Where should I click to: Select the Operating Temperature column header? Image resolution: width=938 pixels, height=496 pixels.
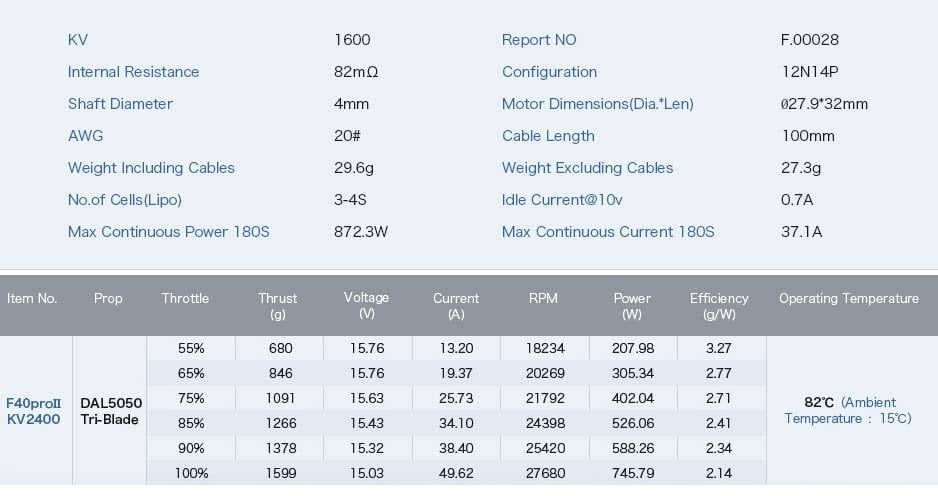(848, 298)
